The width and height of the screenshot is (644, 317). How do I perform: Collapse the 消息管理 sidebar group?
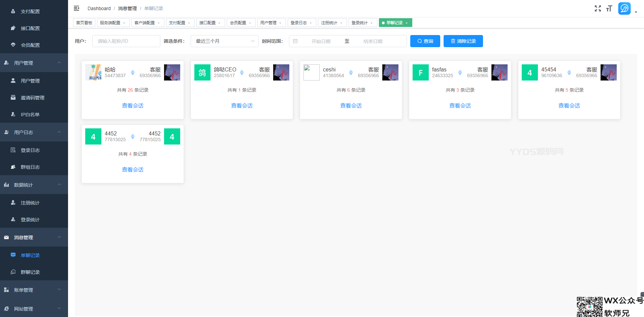click(34, 237)
